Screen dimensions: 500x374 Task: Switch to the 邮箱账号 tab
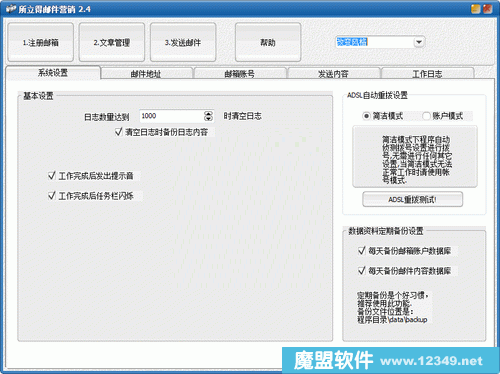pos(240,74)
